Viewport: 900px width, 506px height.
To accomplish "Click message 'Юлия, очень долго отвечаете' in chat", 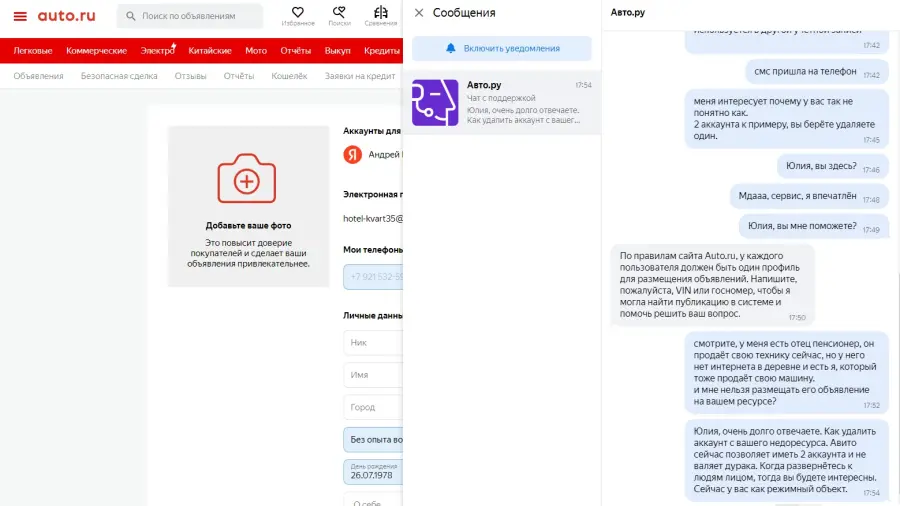I will pyautogui.click(x=786, y=460).
